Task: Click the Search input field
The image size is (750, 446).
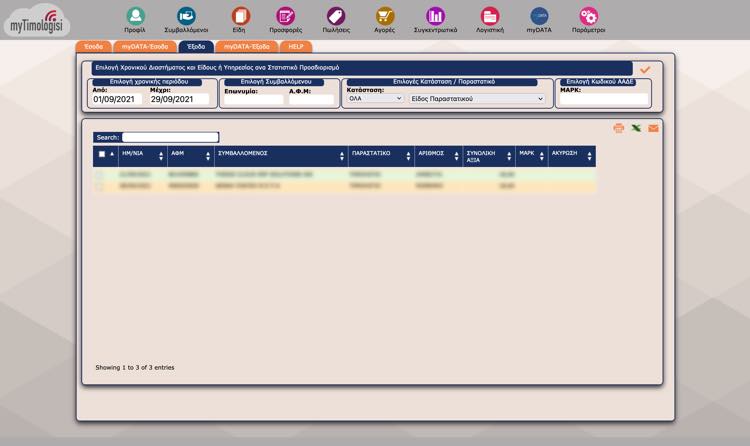Action: (170, 137)
